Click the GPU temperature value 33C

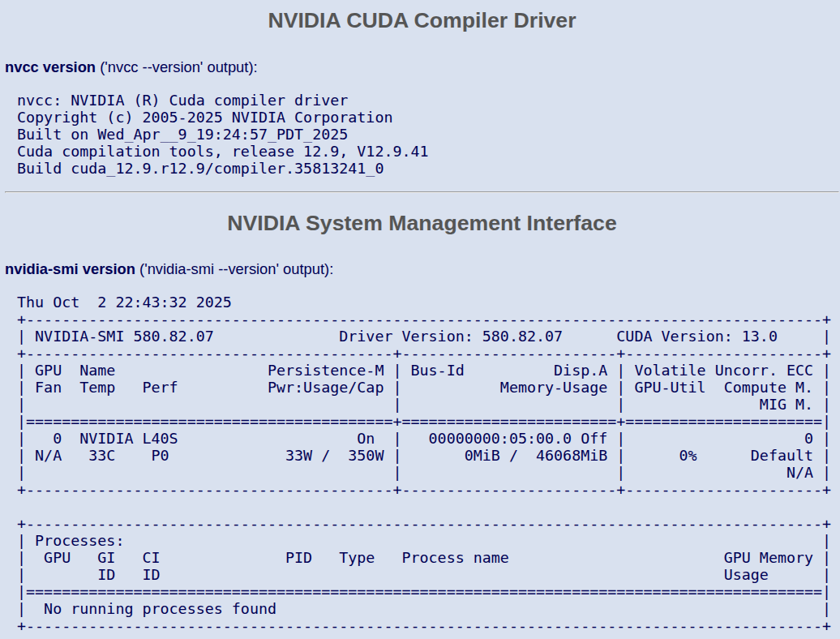[x=101, y=456]
